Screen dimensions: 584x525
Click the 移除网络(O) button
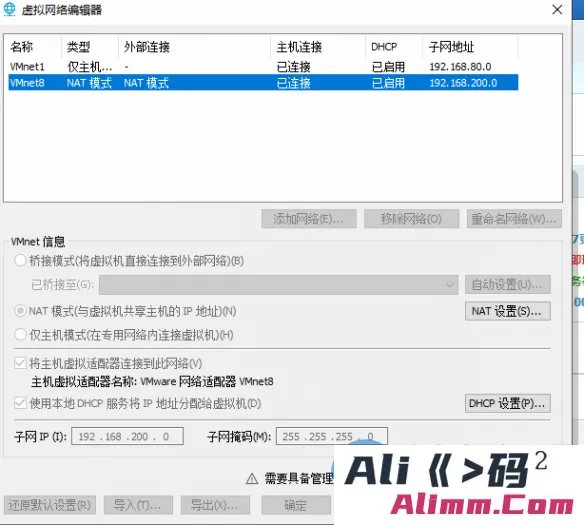411,219
